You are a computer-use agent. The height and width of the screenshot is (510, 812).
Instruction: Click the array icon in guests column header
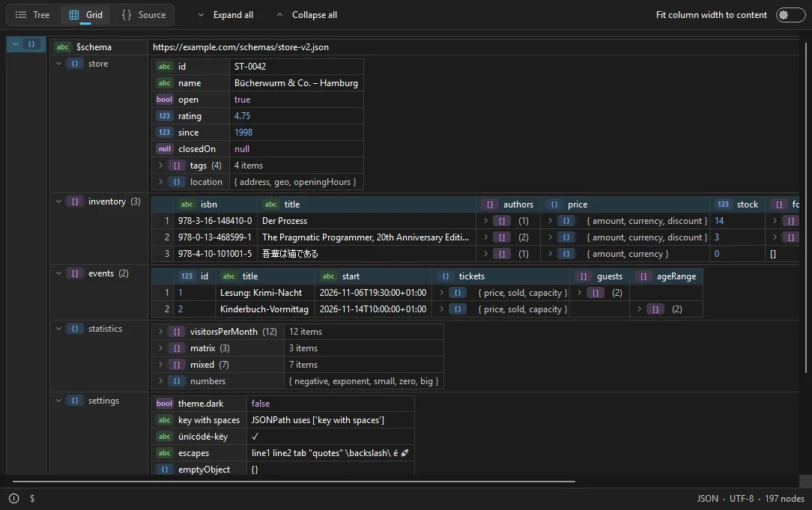[x=584, y=276]
